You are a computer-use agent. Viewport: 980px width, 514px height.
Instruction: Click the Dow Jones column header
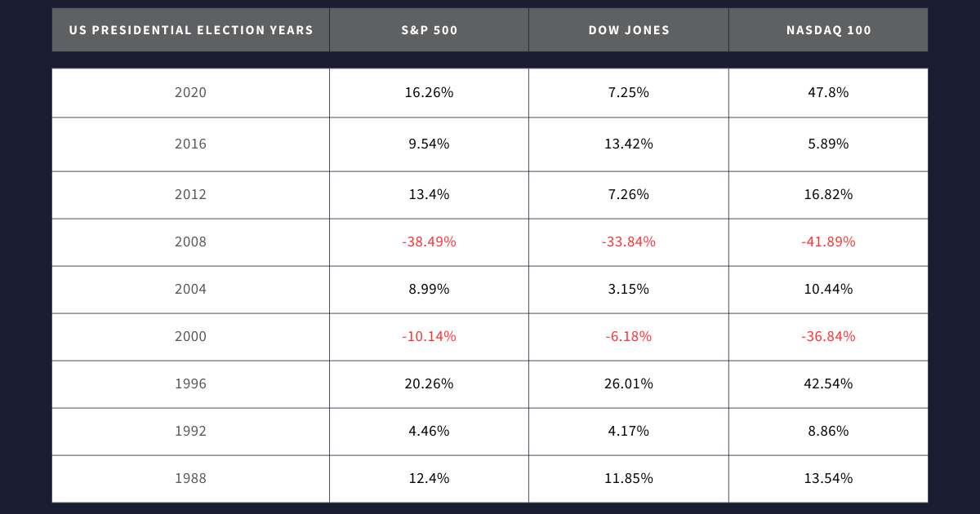[x=629, y=30]
